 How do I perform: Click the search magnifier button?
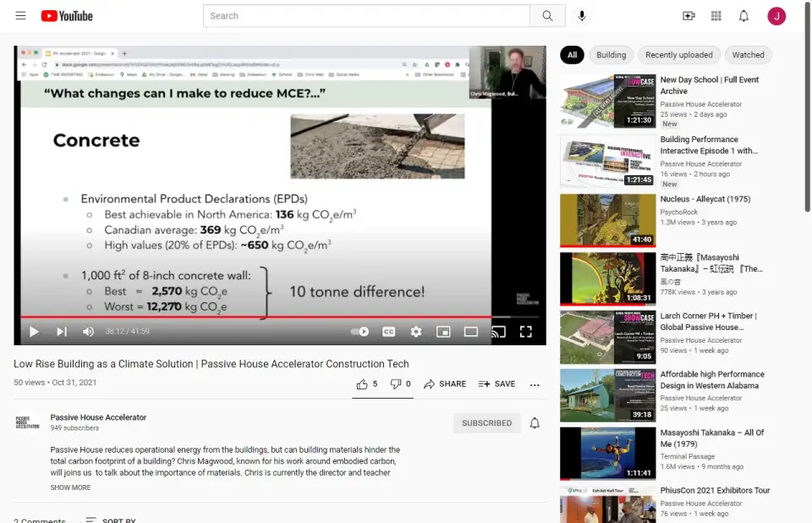coord(547,16)
